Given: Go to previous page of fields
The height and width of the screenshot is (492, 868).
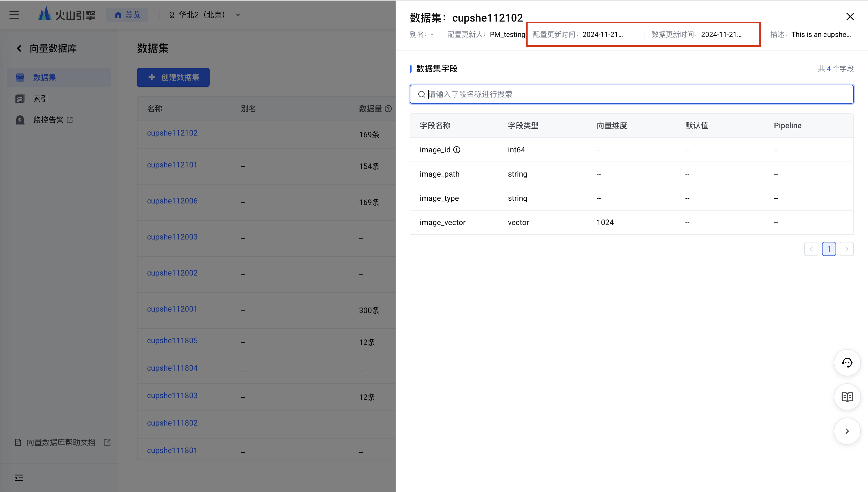Looking at the screenshot, I should pos(811,249).
